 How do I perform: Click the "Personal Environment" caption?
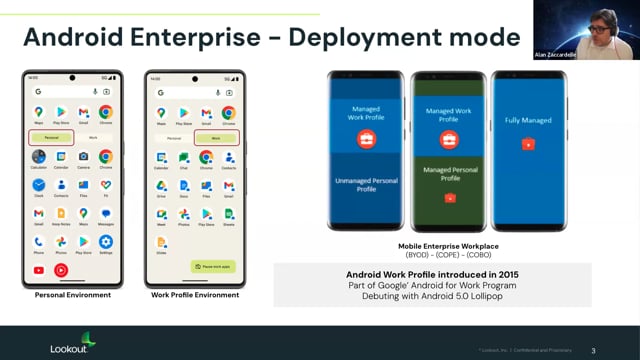coord(73,295)
